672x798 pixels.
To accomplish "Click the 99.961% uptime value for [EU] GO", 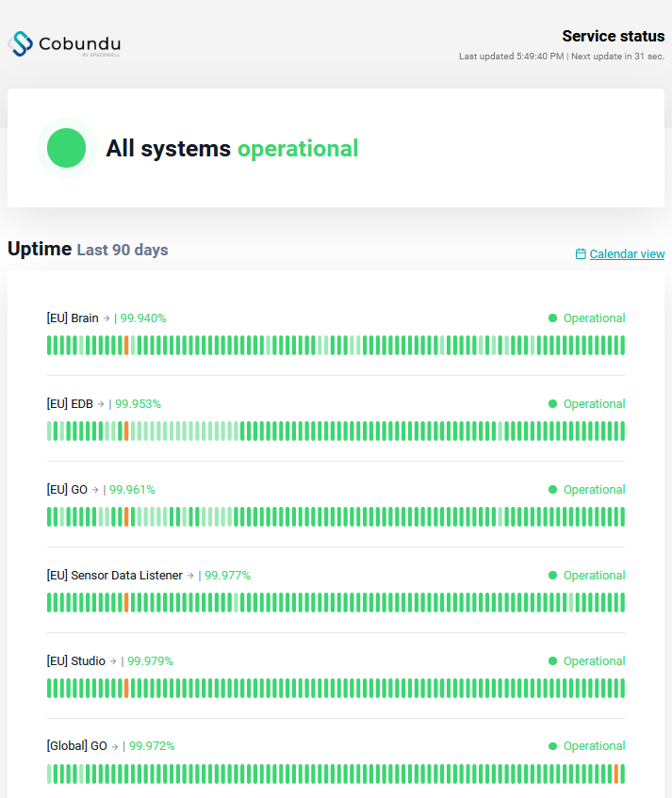I will (132, 490).
